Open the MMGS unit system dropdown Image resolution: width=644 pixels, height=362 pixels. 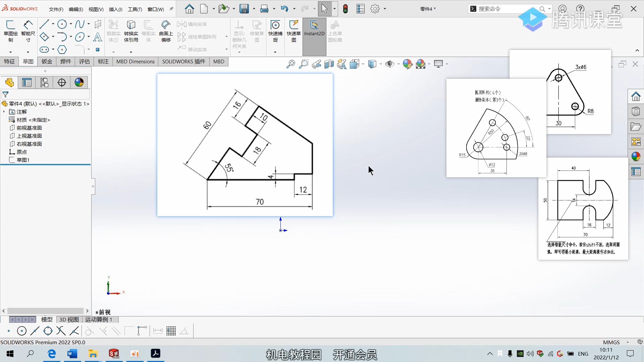pos(628,342)
